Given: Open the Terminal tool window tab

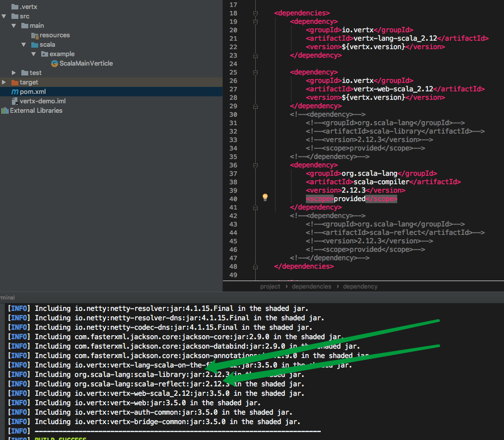Looking at the screenshot, I should (7, 297).
